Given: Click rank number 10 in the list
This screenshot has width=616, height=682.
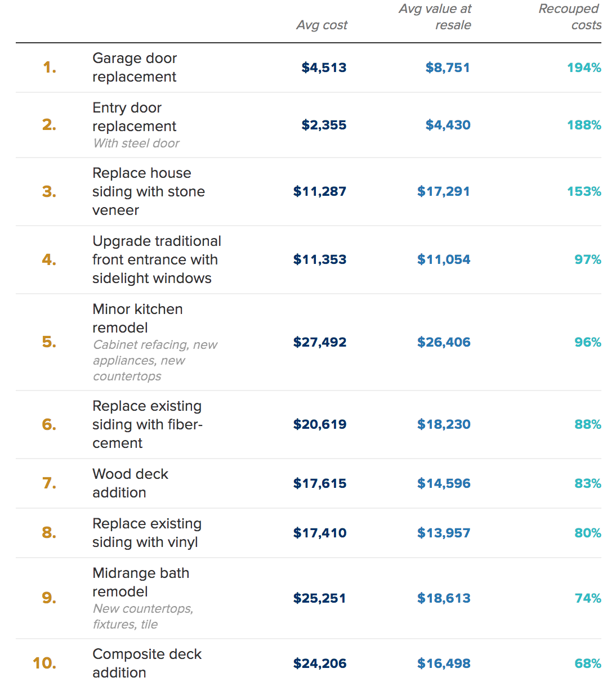Looking at the screenshot, I should 44,663.
